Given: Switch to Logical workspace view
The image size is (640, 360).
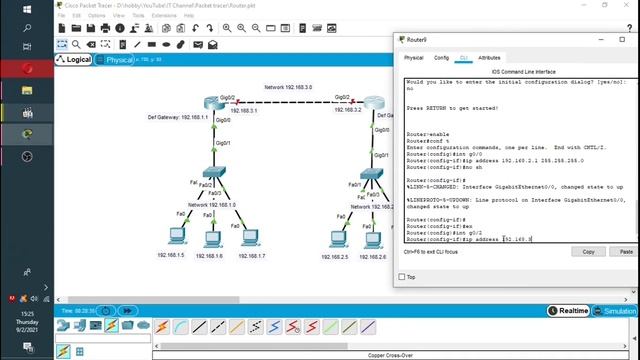Looking at the screenshot, I should (x=74, y=60).
